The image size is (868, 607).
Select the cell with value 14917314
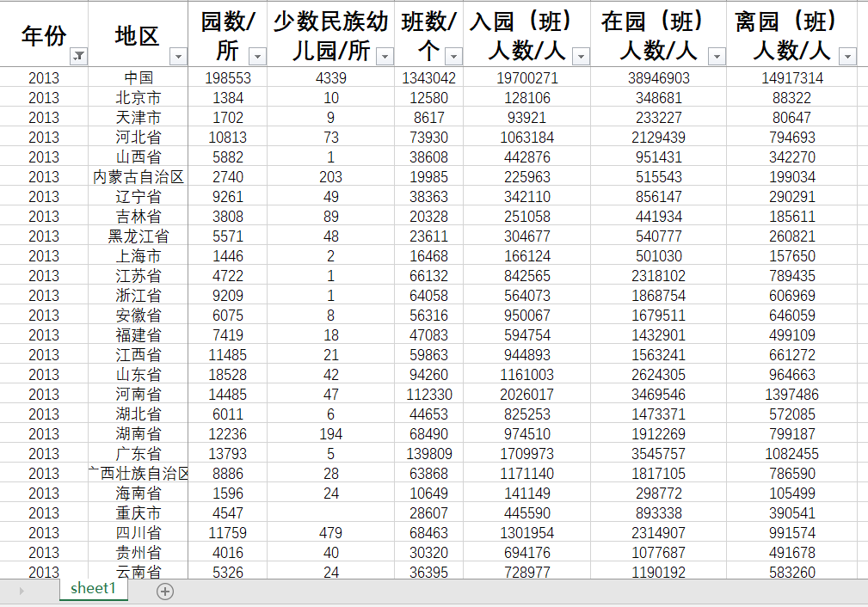[791, 78]
